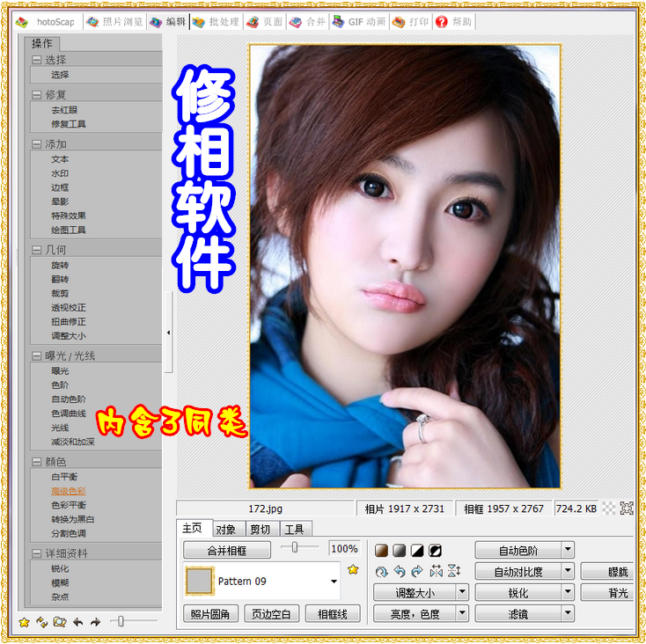Click the sepia tone swatch icon
Viewport: 646px width, 644px height.
382,551
